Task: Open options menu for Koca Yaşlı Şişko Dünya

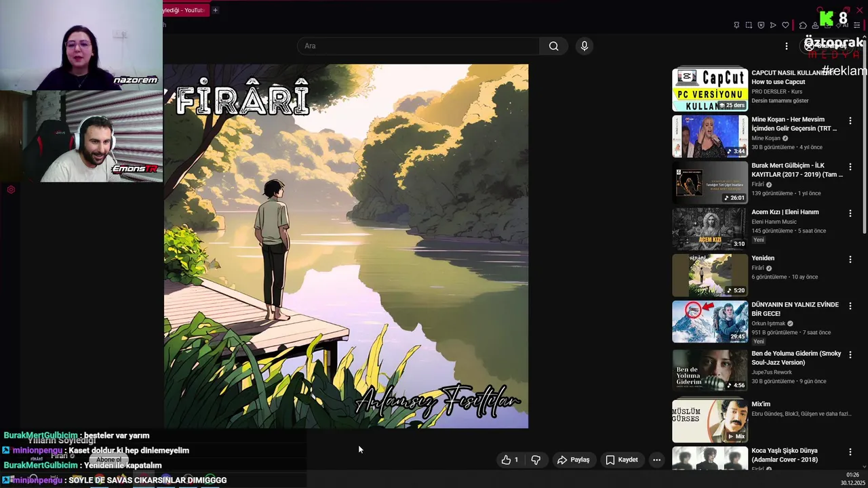Action: pyautogui.click(x=850, y=451)
